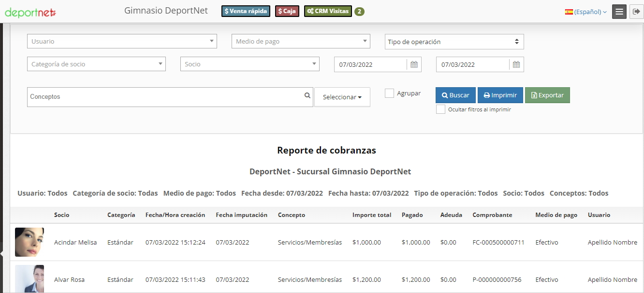
Task: Click Acindar Melisa's profile photo
Action: pos(29,242)
